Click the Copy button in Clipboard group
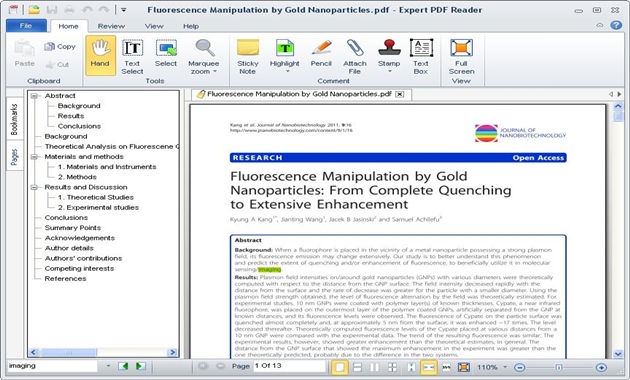The width and height of the screenshot is (630, 380). coord(60,47)
